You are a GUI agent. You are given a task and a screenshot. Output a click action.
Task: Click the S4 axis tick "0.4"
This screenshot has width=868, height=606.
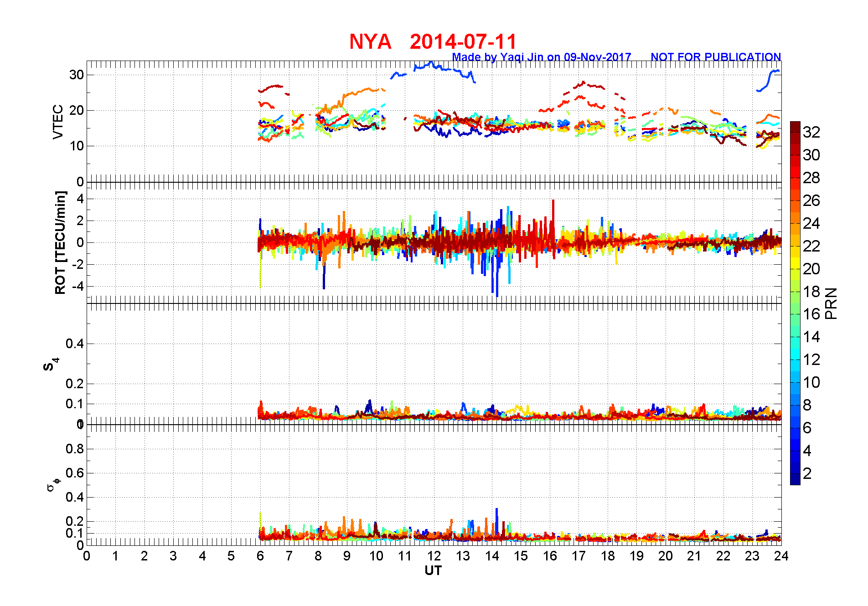75,344
